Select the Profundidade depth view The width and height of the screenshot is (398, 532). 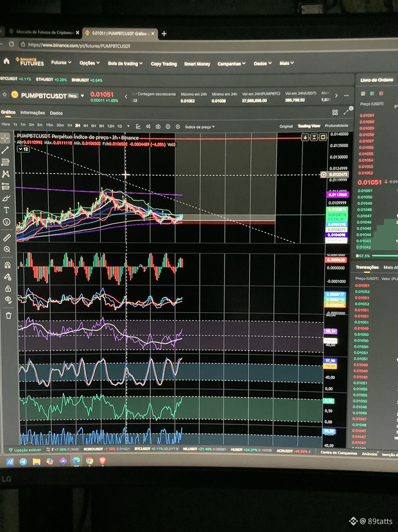click(336, 125)
